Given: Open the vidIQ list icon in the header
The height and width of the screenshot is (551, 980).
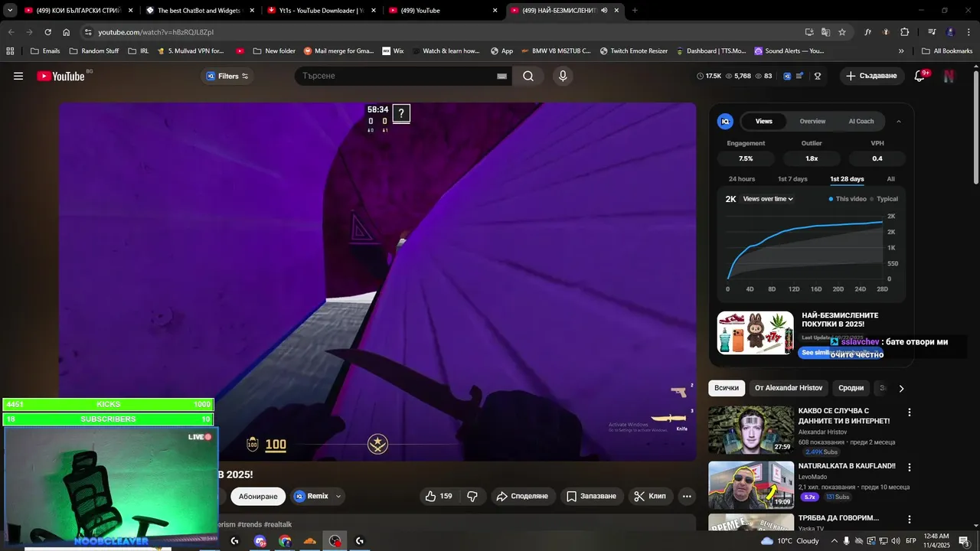Looking at the screenshot, I should click(800, 76).
